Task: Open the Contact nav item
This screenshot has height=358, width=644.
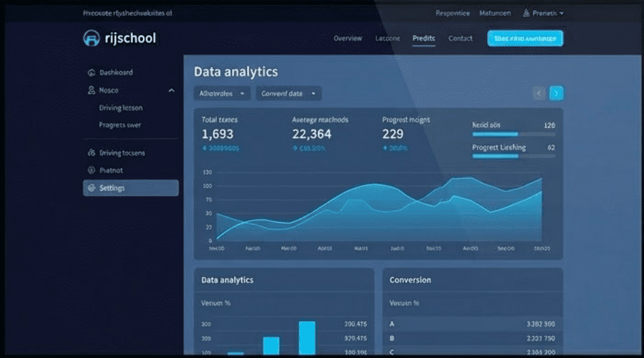Action: (460, 38)
